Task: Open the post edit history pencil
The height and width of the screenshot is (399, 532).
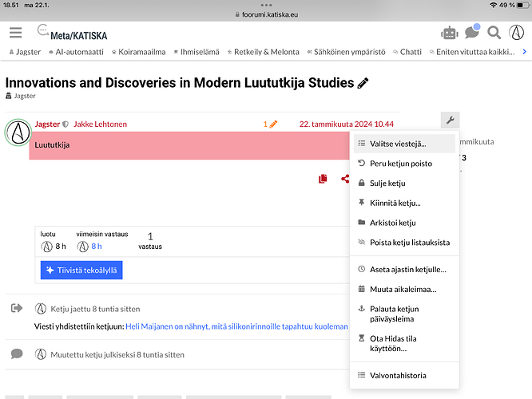Action: click(x=271, y=124)
